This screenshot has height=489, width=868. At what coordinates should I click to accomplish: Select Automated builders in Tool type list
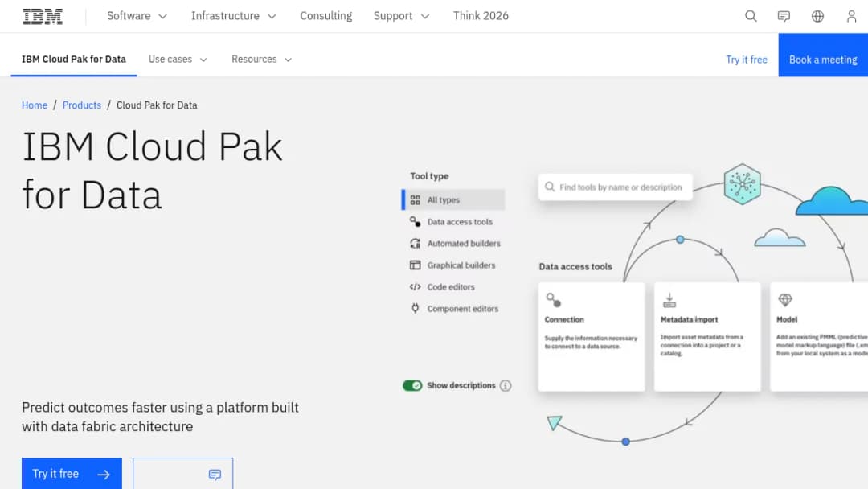453,244
